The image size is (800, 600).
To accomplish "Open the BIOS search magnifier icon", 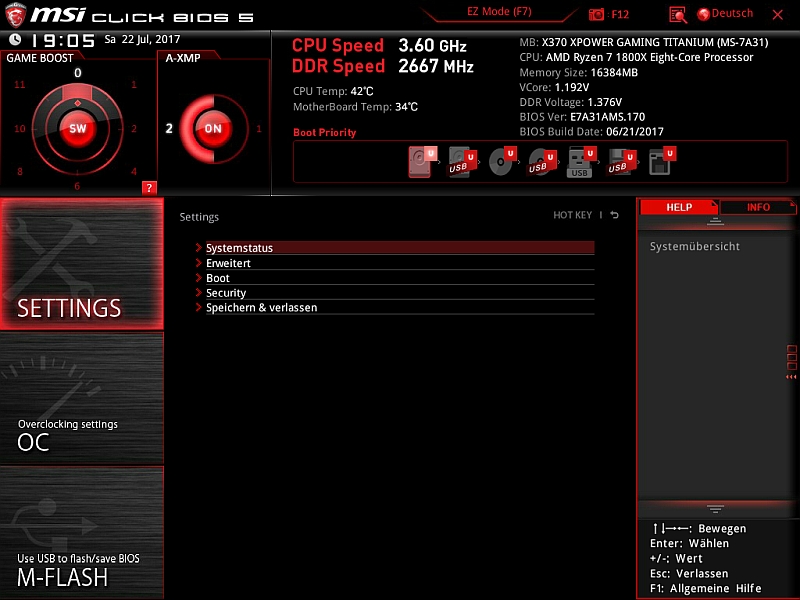I will point(678,15).
